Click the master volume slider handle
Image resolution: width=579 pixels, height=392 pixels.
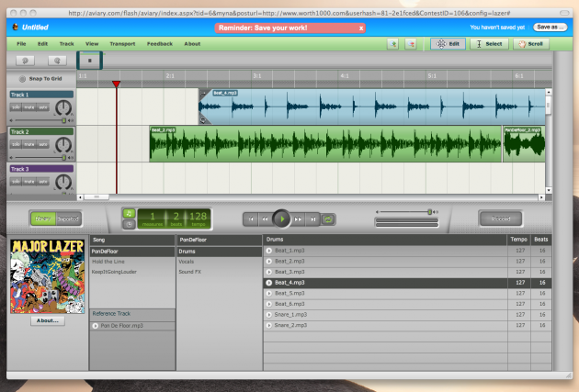(x=429, y=212)
